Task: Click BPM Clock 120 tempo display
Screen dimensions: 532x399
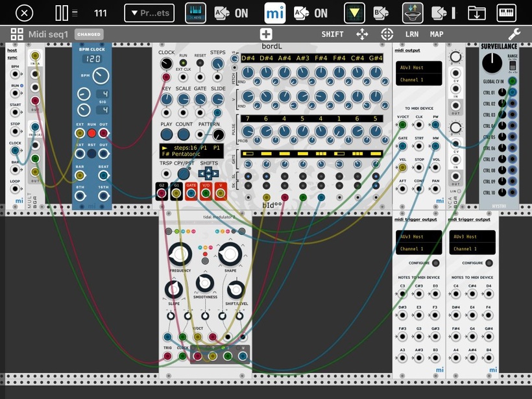Action: [x=92, y=58]
